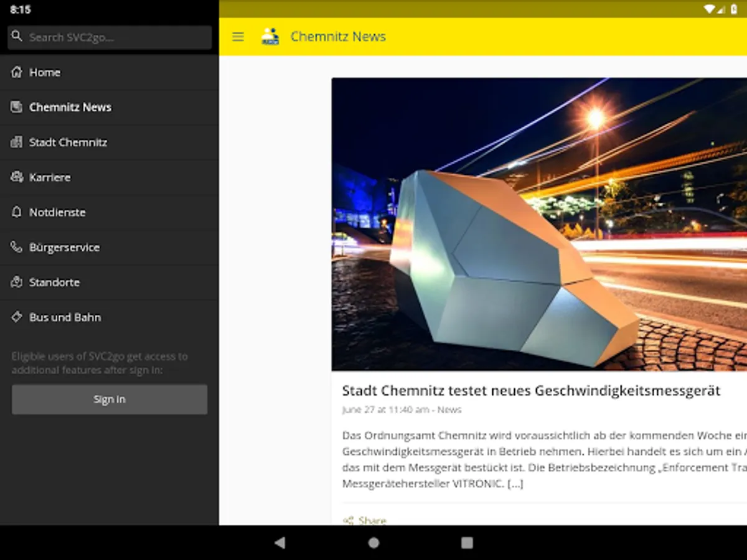Click the Stadt Chemnitz building icon
Image resolution: width=747 pixels, height=560 pixels.
[17, 142]
